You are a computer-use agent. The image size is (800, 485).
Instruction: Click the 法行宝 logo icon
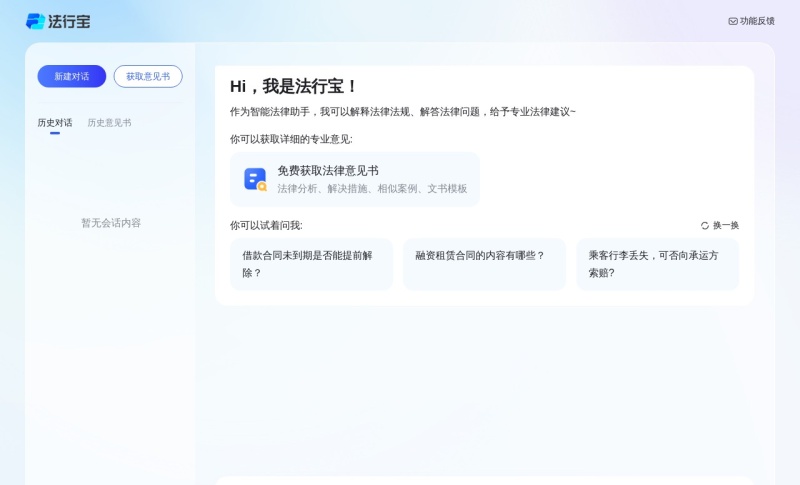coord(36,21)
